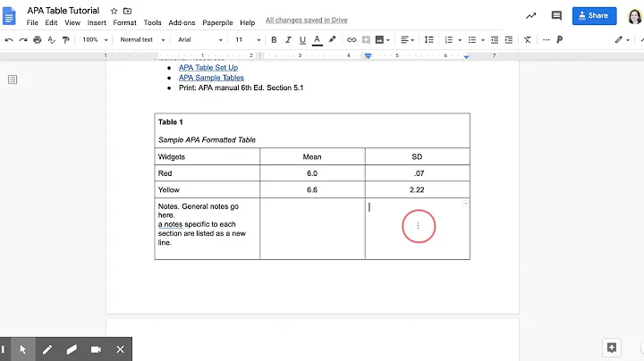644x361 pixels.
Task: Show more toolbar options ellipsis
Action: click(546, 40)
